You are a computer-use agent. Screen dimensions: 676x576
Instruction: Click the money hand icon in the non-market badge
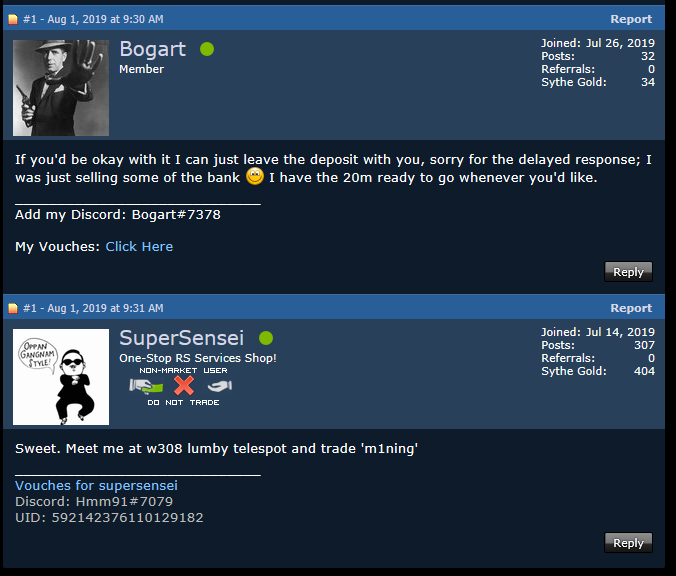(146, 386)
